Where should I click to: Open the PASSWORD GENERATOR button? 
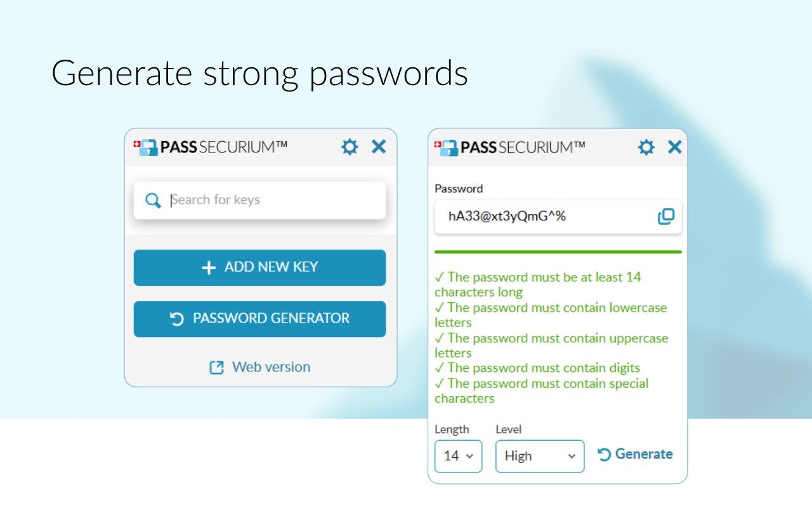(259, 319)
